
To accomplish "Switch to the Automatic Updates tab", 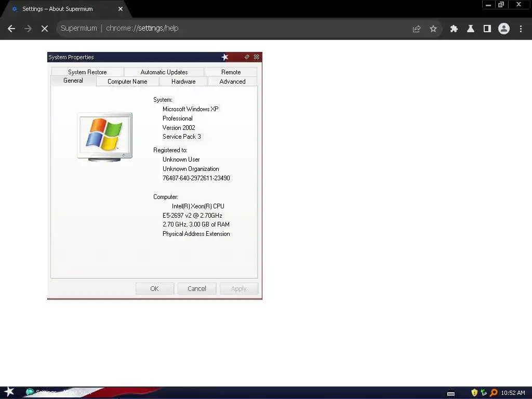I will [164, 72].
